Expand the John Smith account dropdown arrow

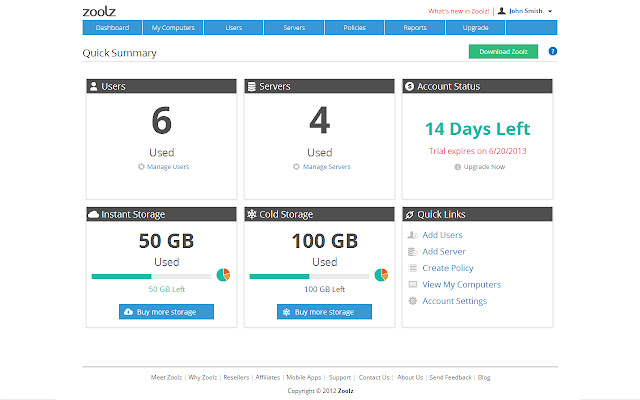click(x=550, y=11)
